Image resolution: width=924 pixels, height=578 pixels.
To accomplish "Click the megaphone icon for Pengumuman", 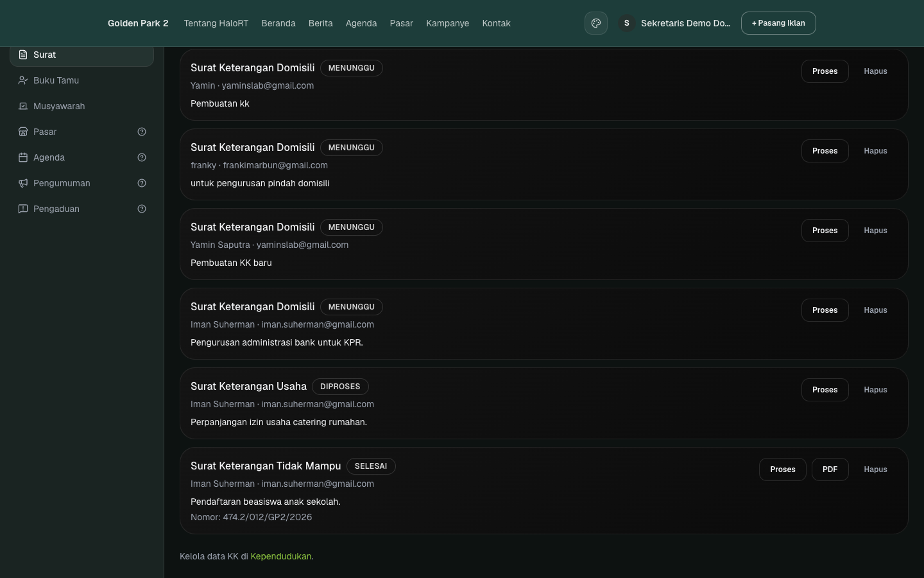I will coord(23,183).
